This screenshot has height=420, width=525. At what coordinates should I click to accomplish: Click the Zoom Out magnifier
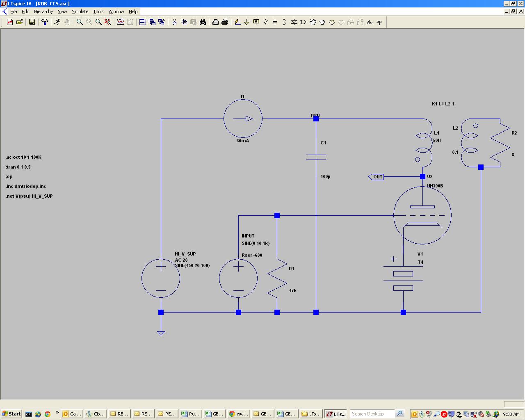[98, 22]
